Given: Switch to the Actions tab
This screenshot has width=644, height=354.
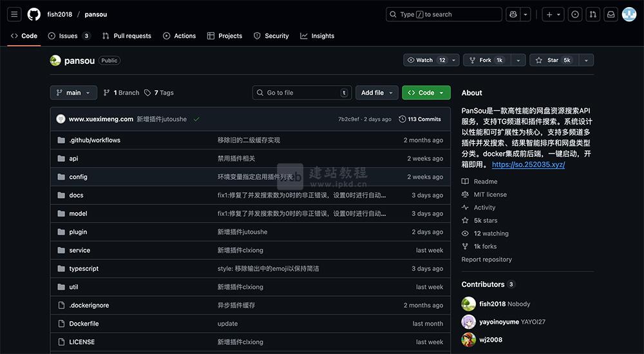Looking at the screenshot, I should (180, 35).
